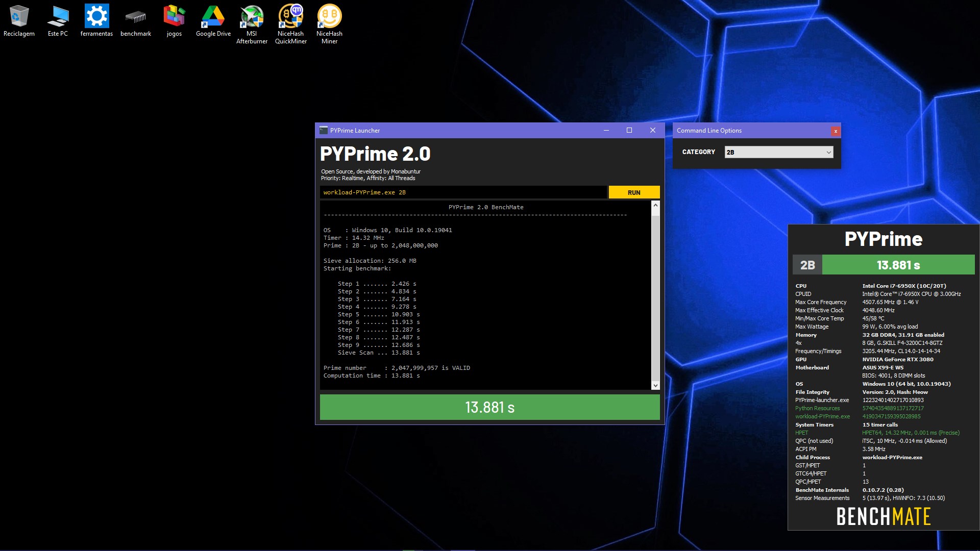This screenshot has width=980, height=551.
Task: Click 'Intel Core i7-6950X (10C/20T)' CPU value
Action: click(904, 286)
